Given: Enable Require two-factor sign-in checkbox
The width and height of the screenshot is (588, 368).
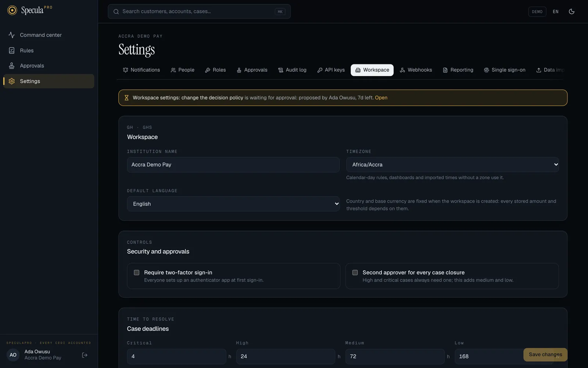Looking at the screenshot, I should pos(137,273).
